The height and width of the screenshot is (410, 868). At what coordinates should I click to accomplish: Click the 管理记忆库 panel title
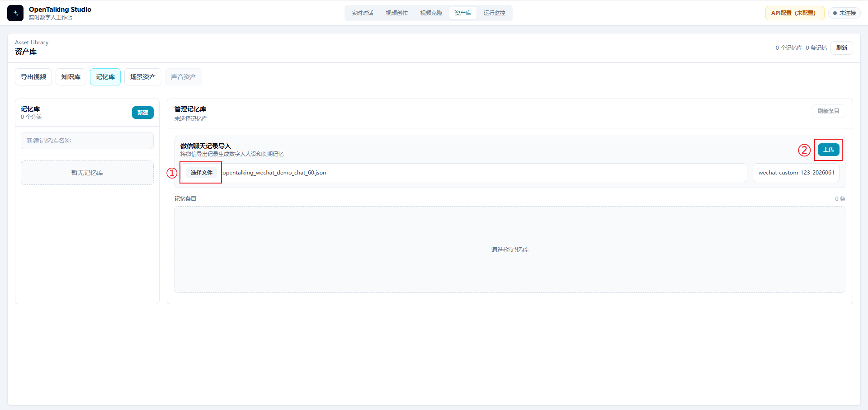click(x=190, y=109)
